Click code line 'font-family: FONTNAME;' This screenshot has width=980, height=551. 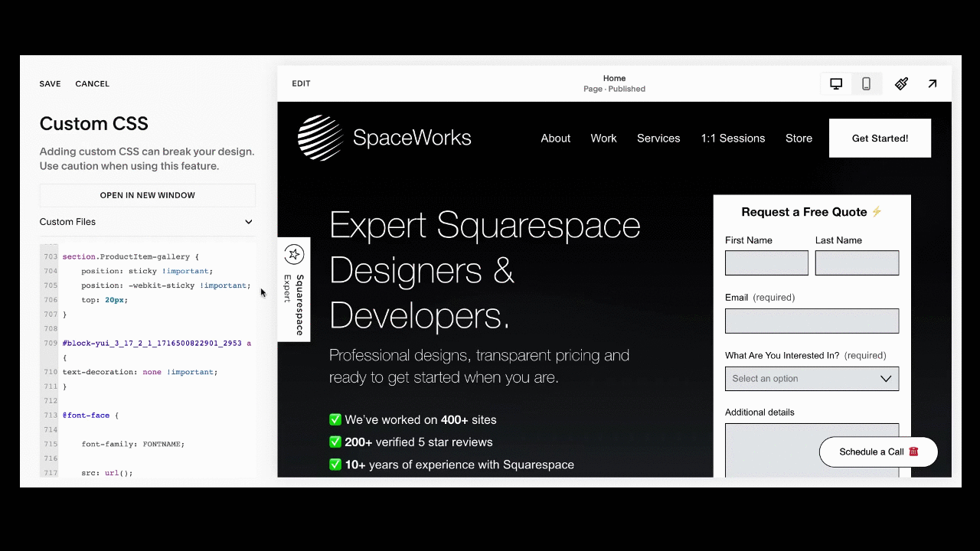(x=133, y=444)
